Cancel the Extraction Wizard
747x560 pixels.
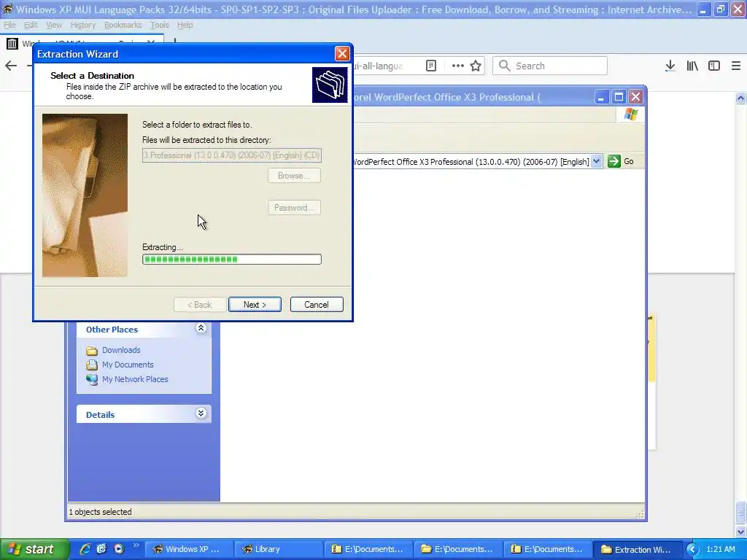[317, 304]
